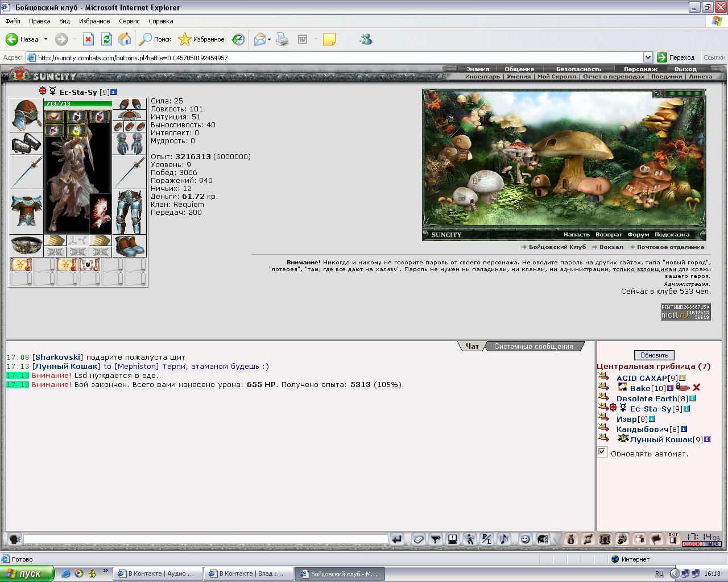
Task: Click the EXIT door icon
Action: coord(673,539)
